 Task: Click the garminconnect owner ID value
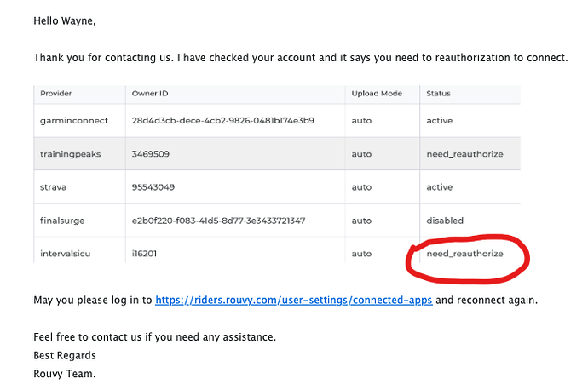pos(222,121)
